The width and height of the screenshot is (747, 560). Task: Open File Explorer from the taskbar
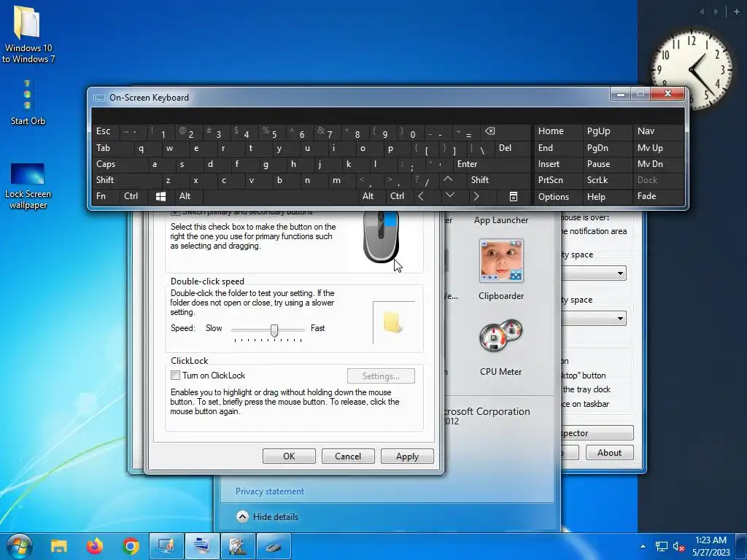[59, 545]
